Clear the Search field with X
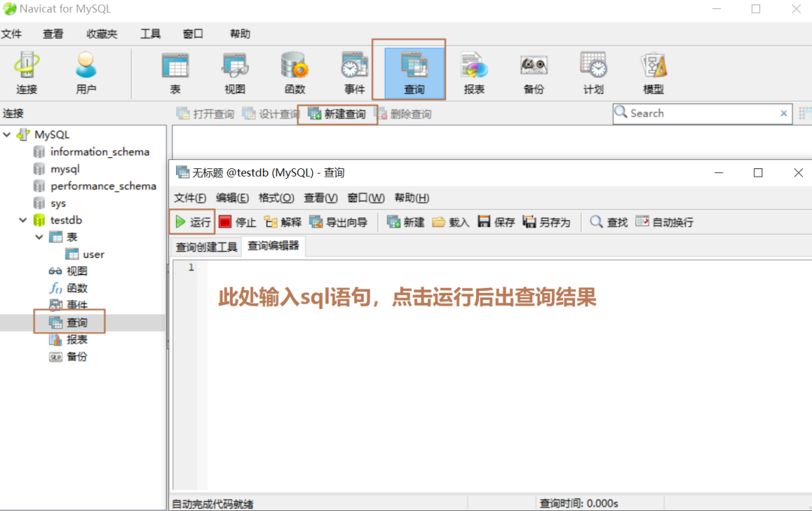This screenshot has width=812, height=511. pyautogui.click(x=783, y=113)
